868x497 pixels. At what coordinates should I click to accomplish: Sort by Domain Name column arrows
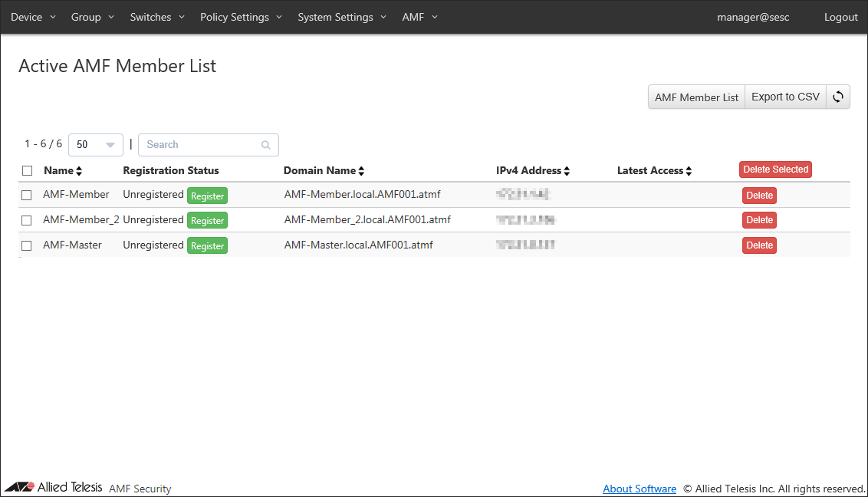click(x=361, y=171)
